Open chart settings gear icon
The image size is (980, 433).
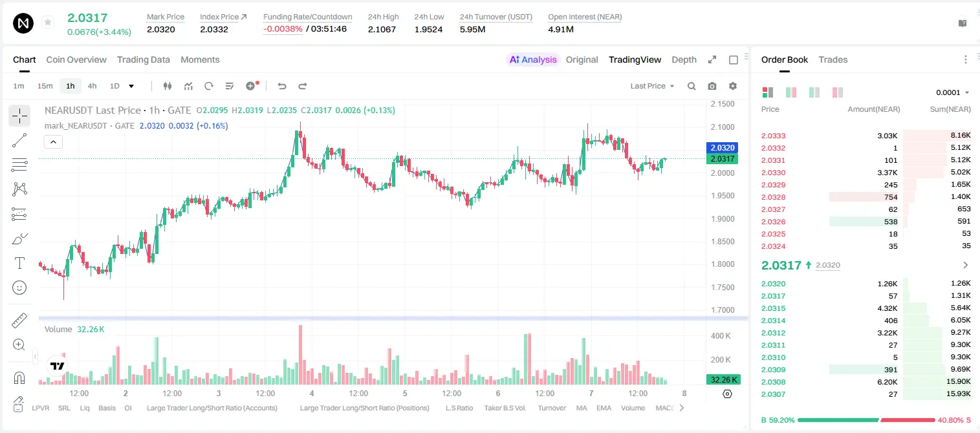(733, 86)
